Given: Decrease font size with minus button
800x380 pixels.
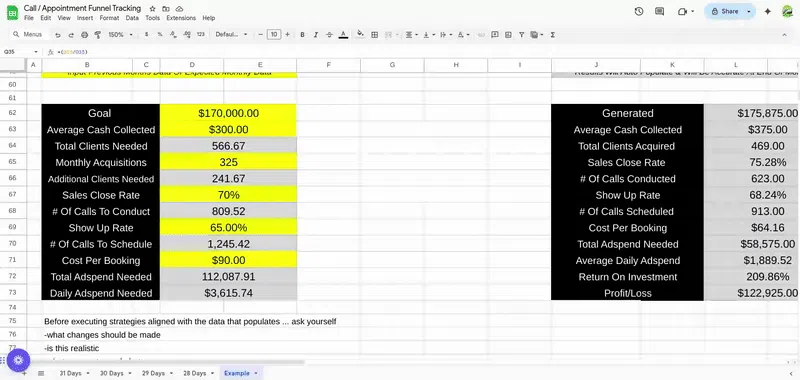Looking at the screenshot, I should click(x=261, y=35).
